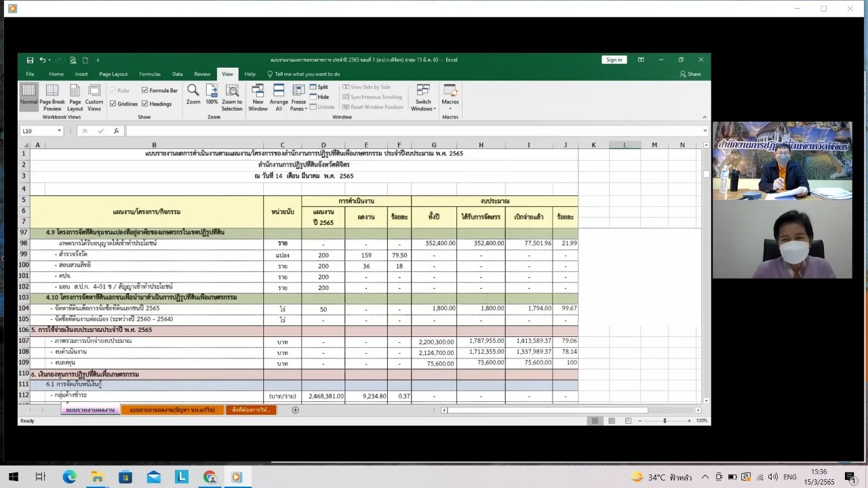
Task: Switch to Page Break Preview
Action: (52, 98)
